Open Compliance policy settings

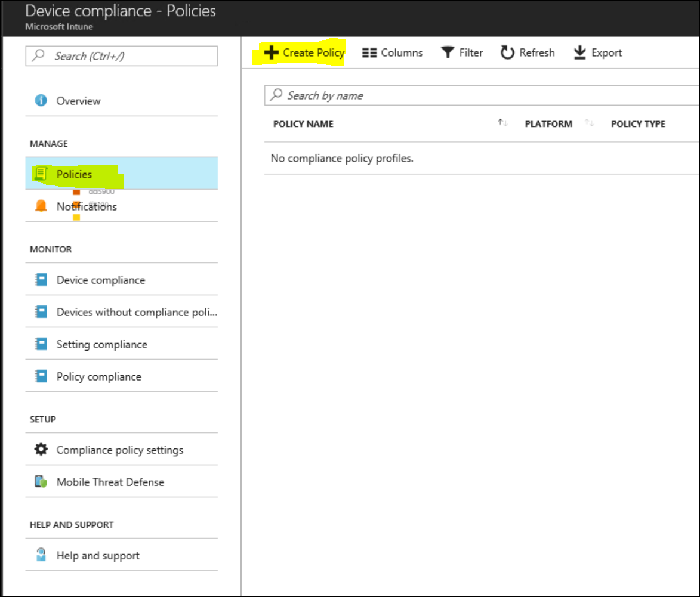point(121,449)
